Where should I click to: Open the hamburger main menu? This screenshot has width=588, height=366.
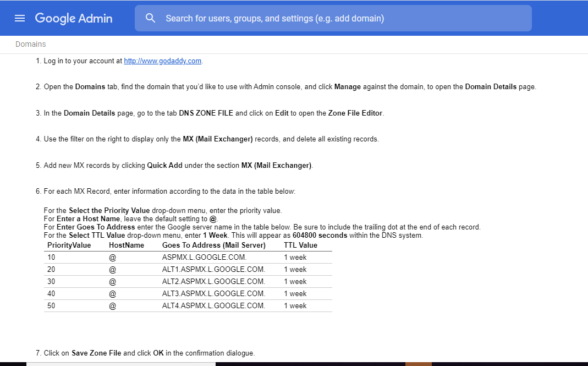click(20, 18)
